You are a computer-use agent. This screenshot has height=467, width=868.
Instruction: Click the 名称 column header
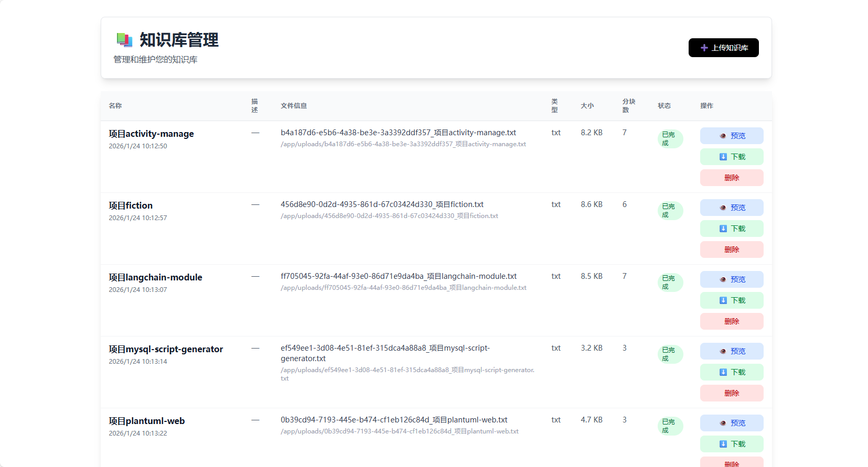click(115, 106)
